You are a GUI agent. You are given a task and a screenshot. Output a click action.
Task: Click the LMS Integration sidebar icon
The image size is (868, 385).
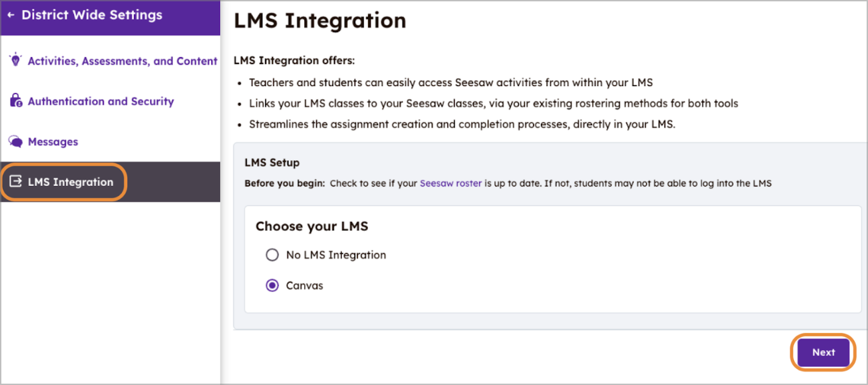(15, 182)
